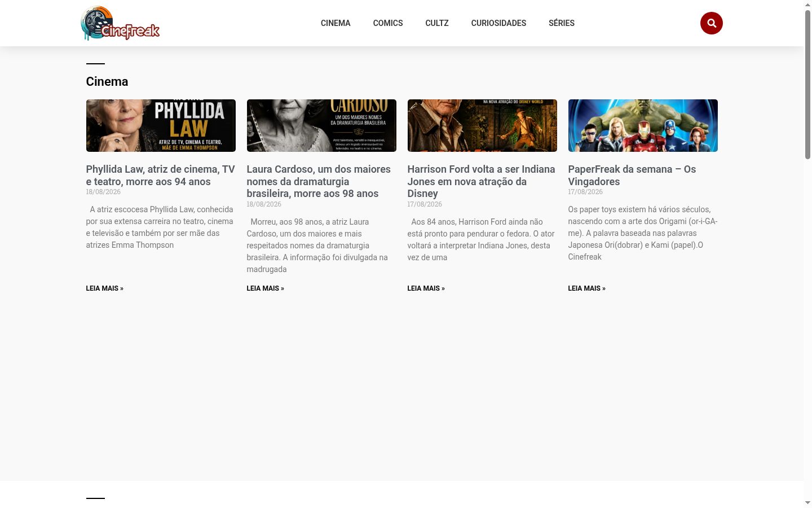Screen dimensions: 812x508
Task: Open the Avengers PaperFreak thumbnail image
Action: 643,125
